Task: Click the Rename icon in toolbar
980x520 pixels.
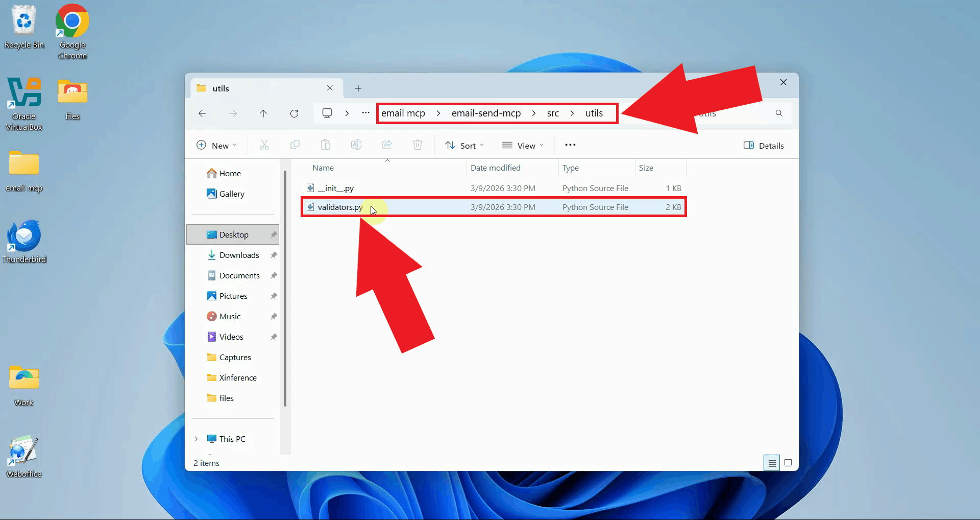Action: [x=356, y=145]
